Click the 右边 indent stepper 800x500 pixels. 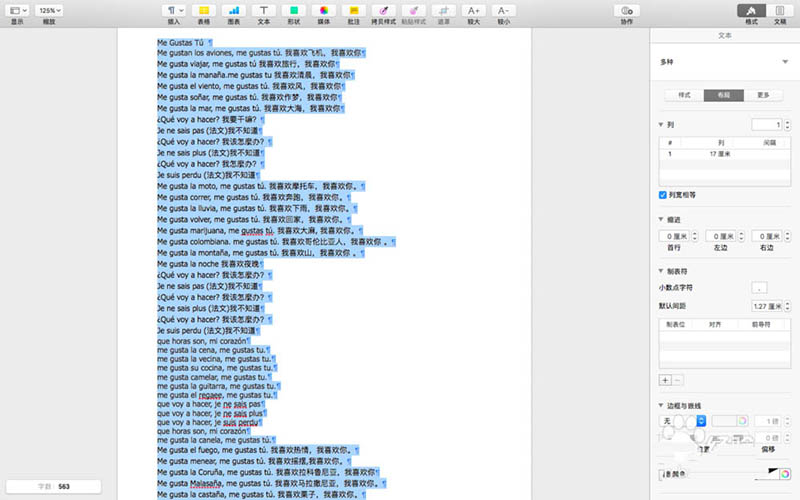coord(787,236)
